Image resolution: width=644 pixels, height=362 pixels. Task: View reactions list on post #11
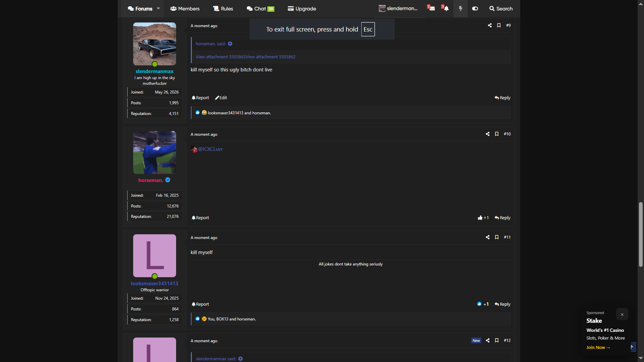pos(232,319)
